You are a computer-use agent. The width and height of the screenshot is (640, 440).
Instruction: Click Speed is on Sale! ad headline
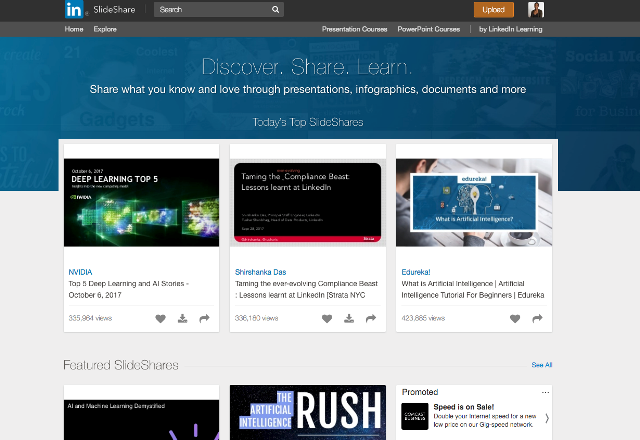pyautogui.click(x=464, y=407)
